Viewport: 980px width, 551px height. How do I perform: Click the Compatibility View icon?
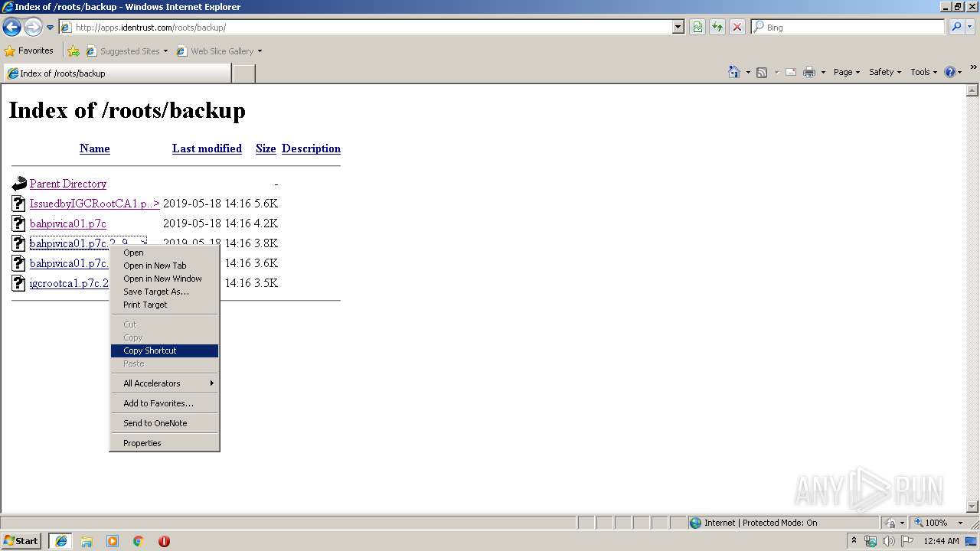pyautogui.click(x=697, y=28)
